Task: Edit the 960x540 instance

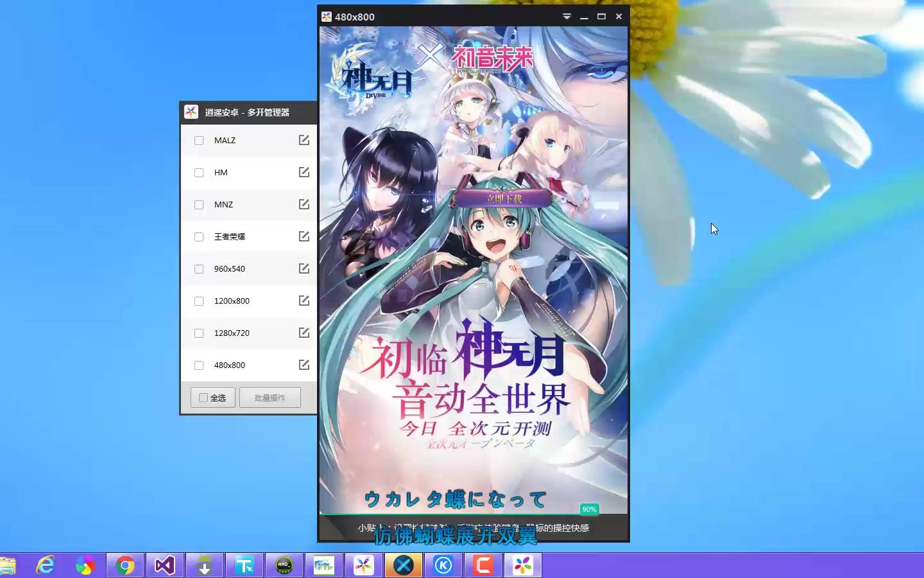Action: coord(304,268)
